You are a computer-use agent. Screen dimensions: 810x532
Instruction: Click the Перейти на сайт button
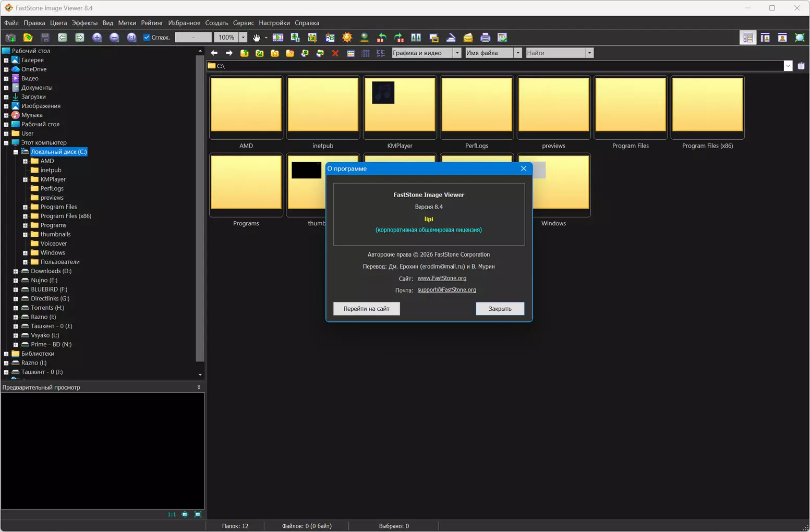366,309
